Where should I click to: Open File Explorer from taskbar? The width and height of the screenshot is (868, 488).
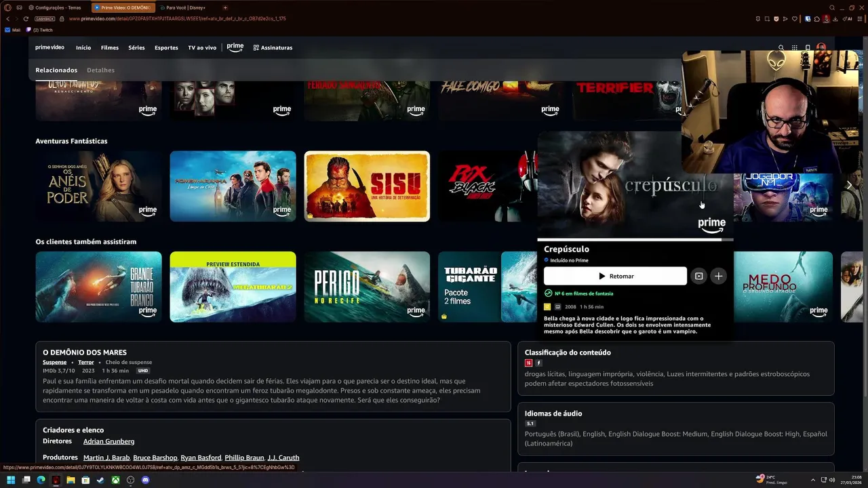(x=71, y=480)
